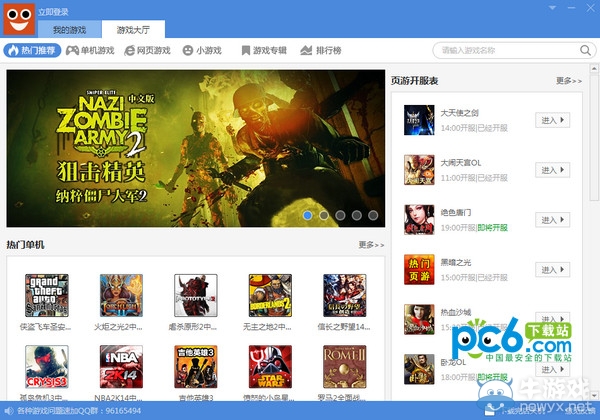The width and height of the screenshot is (600, 420).
Task: Click the 热血沙城 game thumbnail
Action: [419, 319]
